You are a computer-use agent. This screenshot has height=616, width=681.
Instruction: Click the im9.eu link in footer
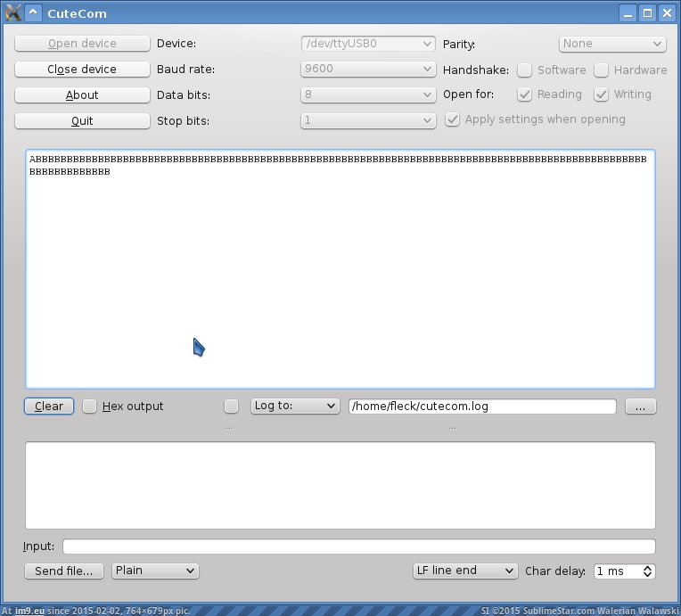click(29, 611)
